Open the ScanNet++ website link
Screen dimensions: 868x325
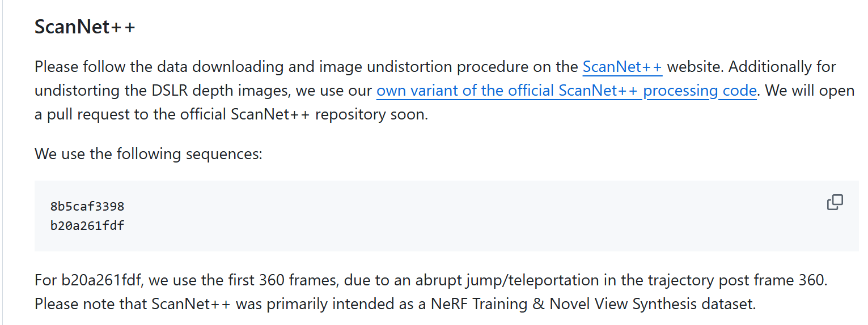(623, 67)
